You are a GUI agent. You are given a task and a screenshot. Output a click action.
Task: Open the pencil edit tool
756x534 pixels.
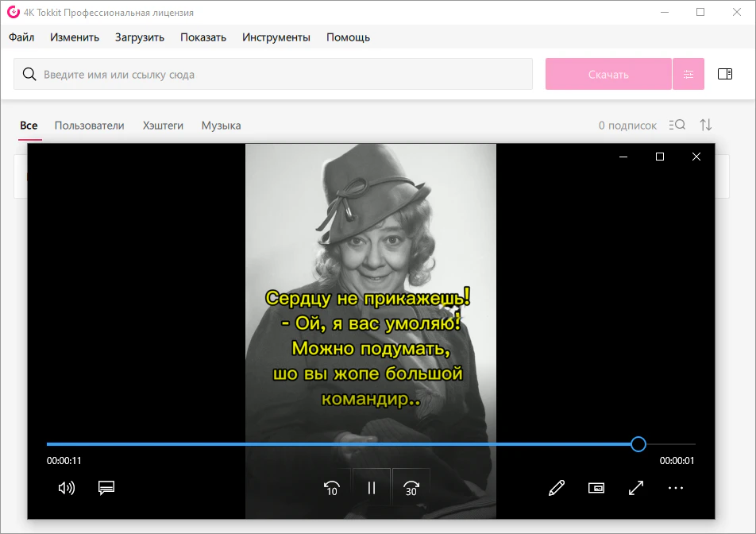557,488
